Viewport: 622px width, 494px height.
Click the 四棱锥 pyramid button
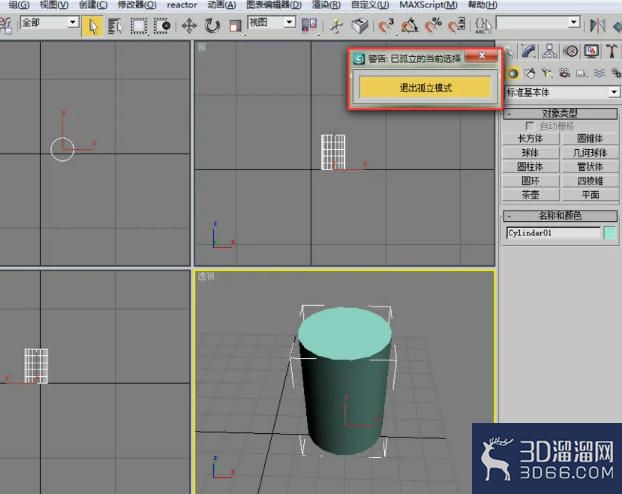pyautogui.click(x=590, y=181)
